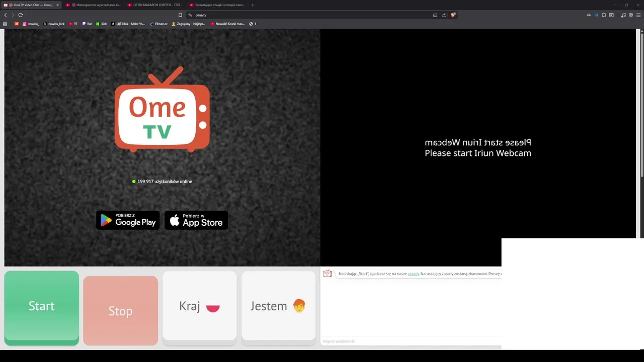Open the extensions puzzle icon
Screen dimensions: 644x362
604,15
